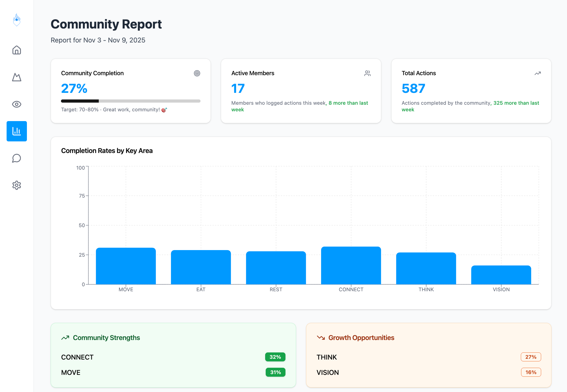Click the people icon in Active Members
Screen dimensions: 567x392
coord(367,73)
